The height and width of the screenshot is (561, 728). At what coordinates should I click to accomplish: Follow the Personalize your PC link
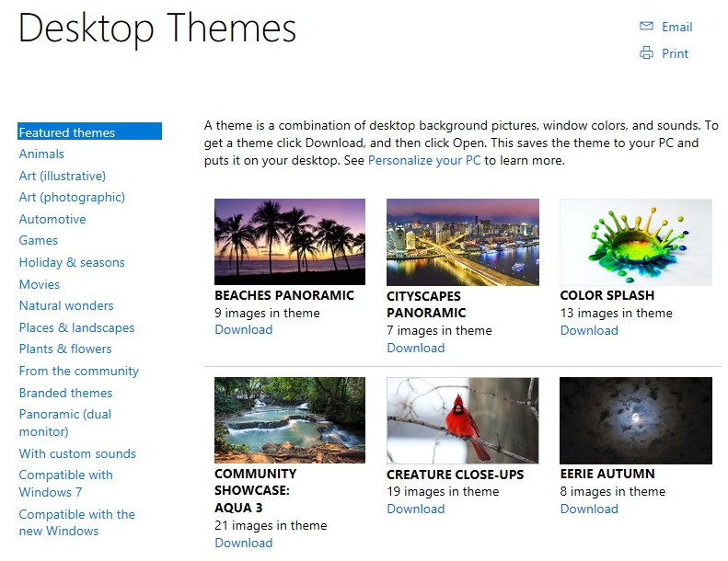424,161
